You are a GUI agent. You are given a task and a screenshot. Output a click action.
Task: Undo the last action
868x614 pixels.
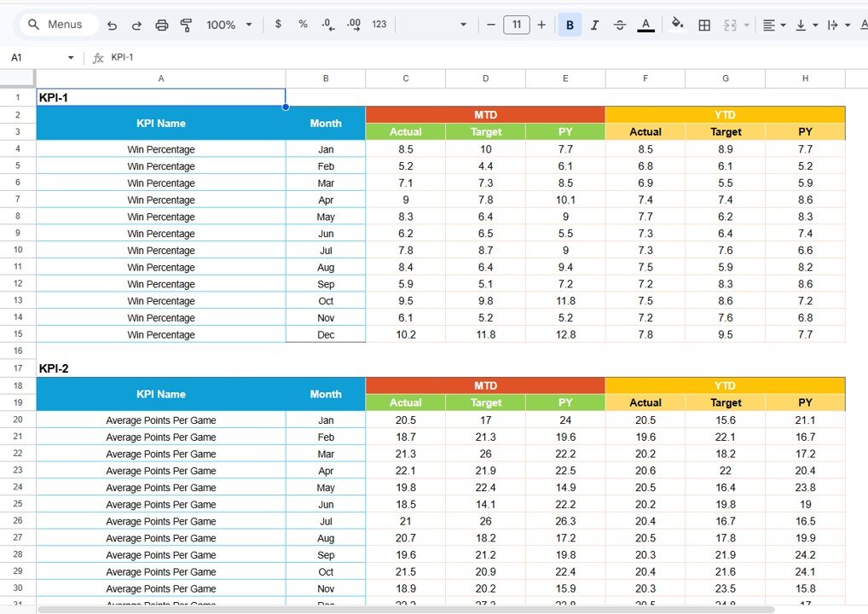(112, 24)
